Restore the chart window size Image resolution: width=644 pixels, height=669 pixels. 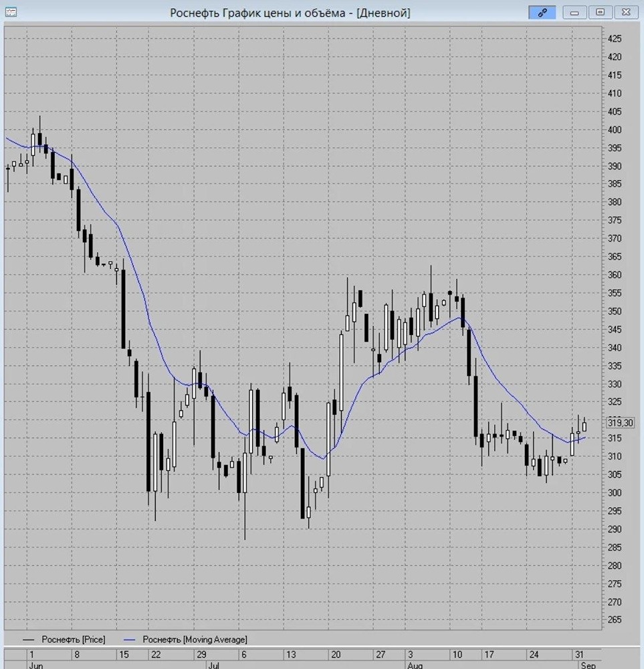[x=600, y=12]
